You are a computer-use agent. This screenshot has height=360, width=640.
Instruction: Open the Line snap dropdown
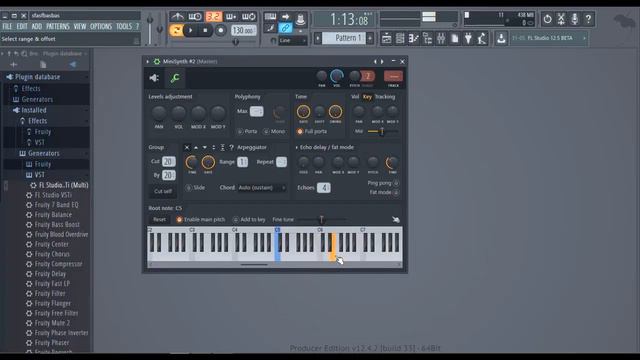(292, 40)
